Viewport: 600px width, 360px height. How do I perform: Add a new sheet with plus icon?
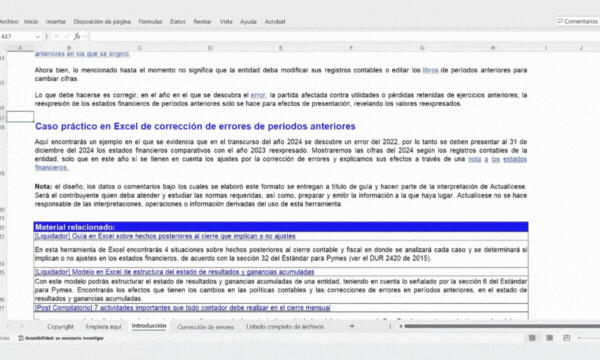352,326
